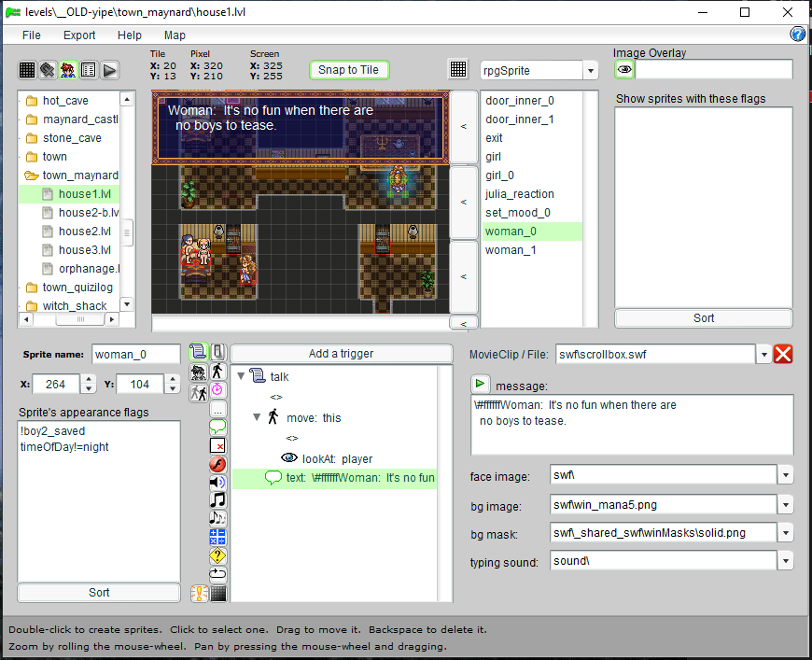Click Sort under Sprite's appearance flags

(99, 592)
